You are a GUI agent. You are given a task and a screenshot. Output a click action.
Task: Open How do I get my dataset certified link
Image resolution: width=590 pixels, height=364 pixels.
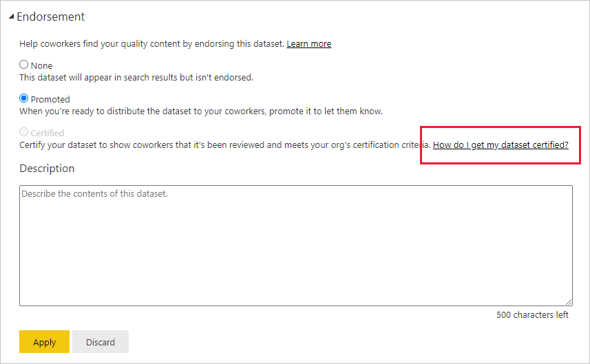coord(501,145)
